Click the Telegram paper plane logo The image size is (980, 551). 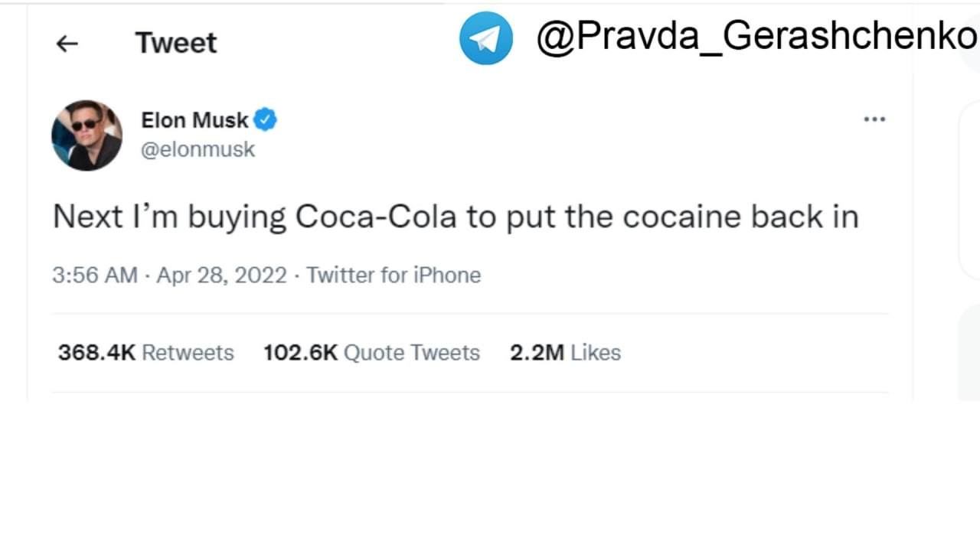(x=486, y=38)
